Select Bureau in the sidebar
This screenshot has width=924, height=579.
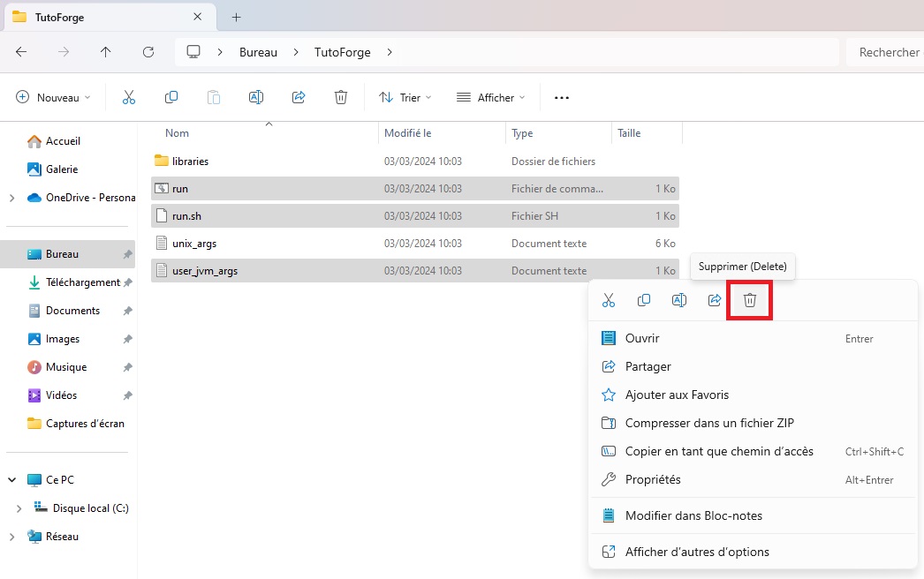(68, 254)
